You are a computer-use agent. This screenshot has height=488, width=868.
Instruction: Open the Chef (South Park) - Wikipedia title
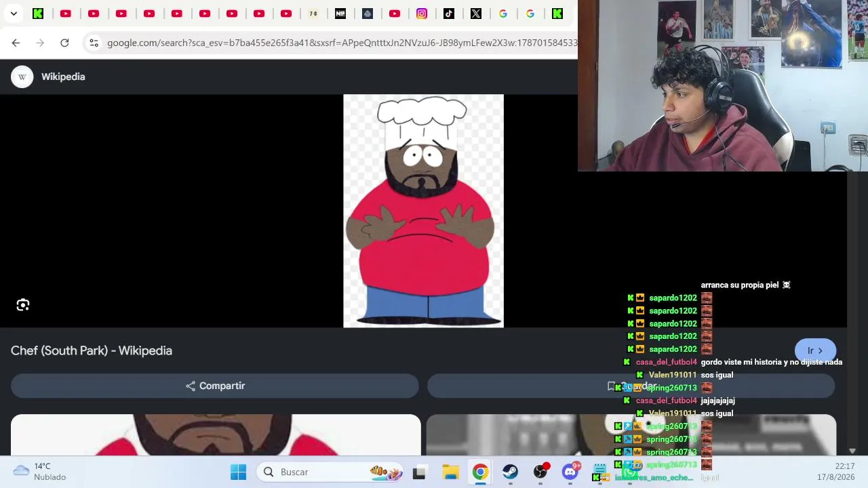click(x=92, y=350)
